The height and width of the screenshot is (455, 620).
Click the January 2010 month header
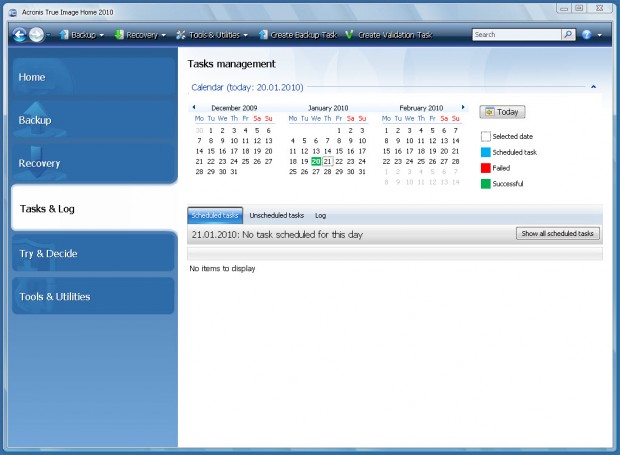pyautogui.click(x=328, y=108)
